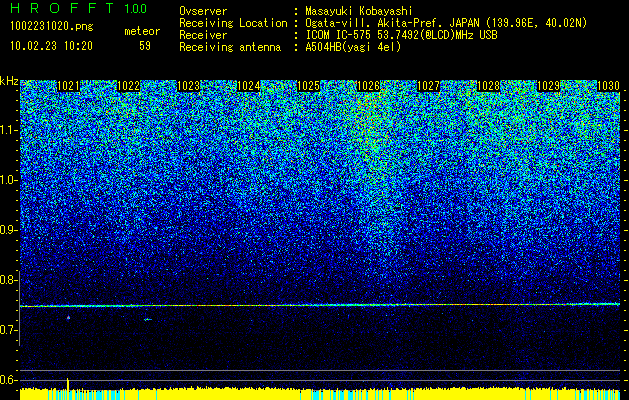Click the 1026 time marker
The image size is (629, 400).
(x=368, y=86)
